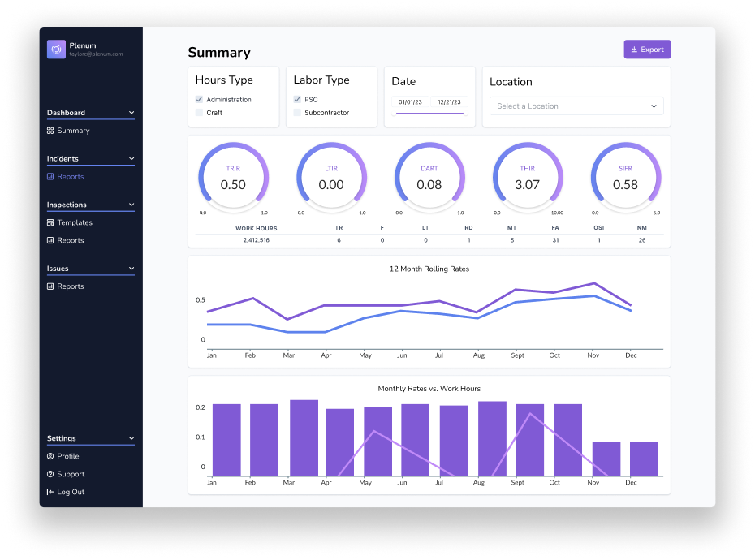The height and width of the screenshot is (560, 755).
Task: Click the December bar in Monthly Rates chart
Action: pos(645,459)
